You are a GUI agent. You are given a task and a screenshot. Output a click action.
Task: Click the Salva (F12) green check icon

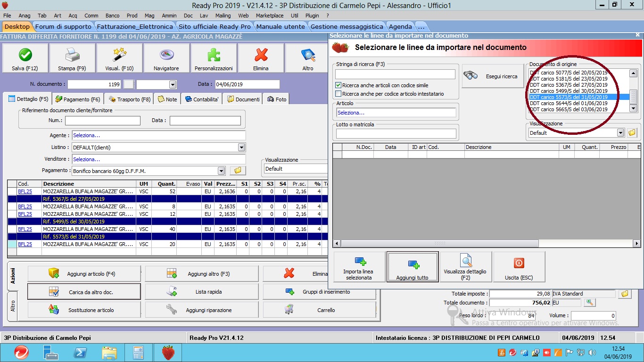[25, 55]
